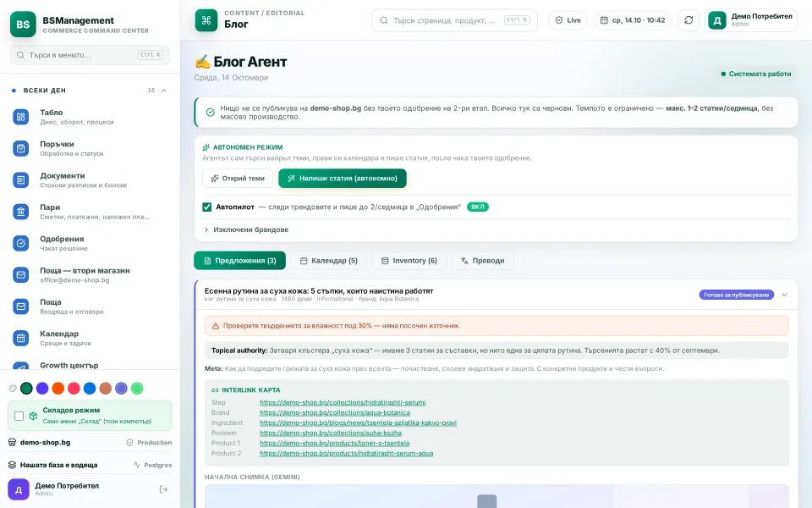Click the refresh icon in top bar
Image resolution: width=812 pixels, height=508 pixels.
[689, 20]
